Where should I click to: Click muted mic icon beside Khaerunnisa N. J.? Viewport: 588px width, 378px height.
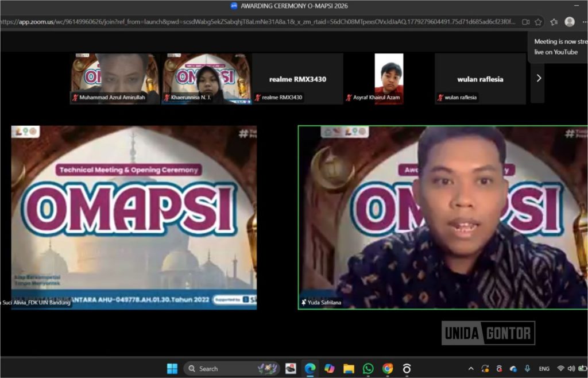click(167, 98)
